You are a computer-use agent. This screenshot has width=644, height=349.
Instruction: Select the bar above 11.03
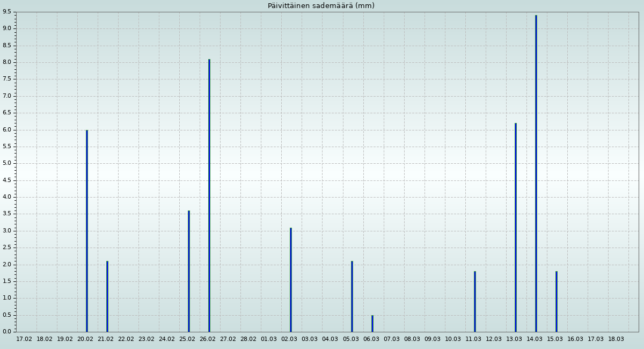[475, 302]
